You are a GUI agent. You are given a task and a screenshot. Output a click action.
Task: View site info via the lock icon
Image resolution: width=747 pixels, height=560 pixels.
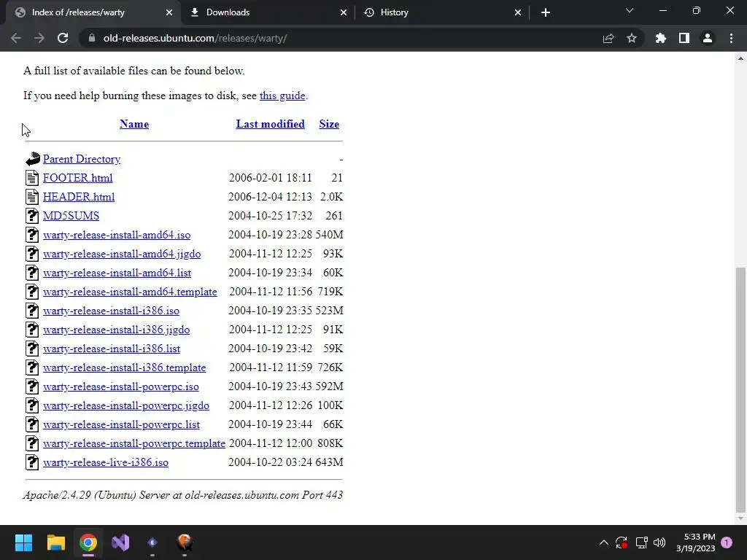pyautogui.click(x=92, y=38)
